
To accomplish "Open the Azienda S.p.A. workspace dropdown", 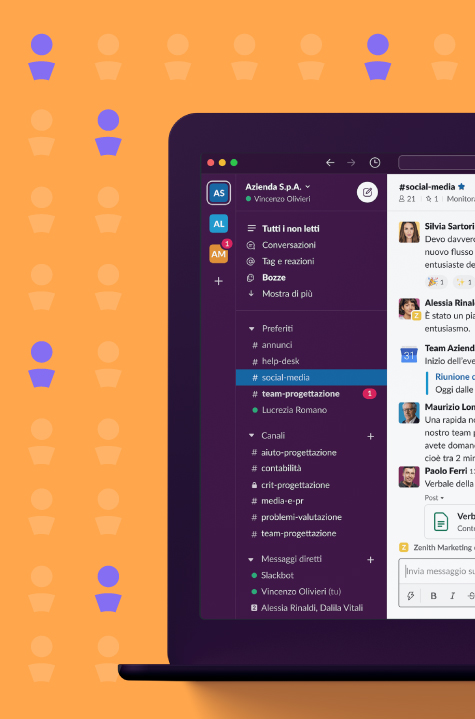I will pos(278,187).
